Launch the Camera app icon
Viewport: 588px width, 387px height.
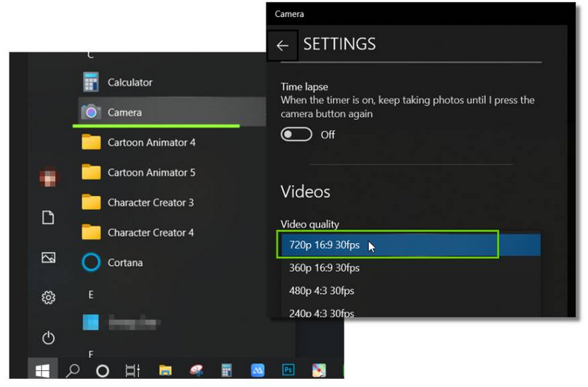click(91, 112)
